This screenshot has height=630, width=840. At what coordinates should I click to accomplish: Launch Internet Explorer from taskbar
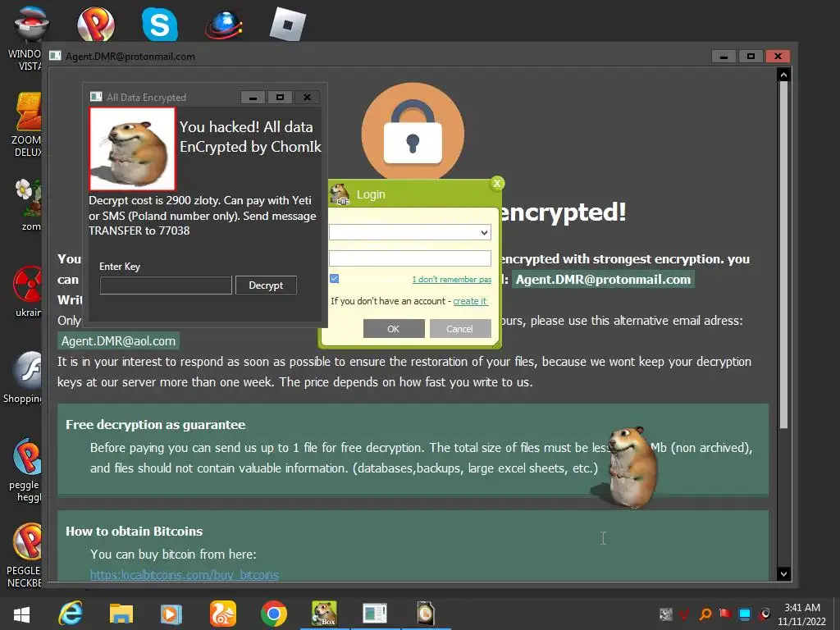coord(71,614)
